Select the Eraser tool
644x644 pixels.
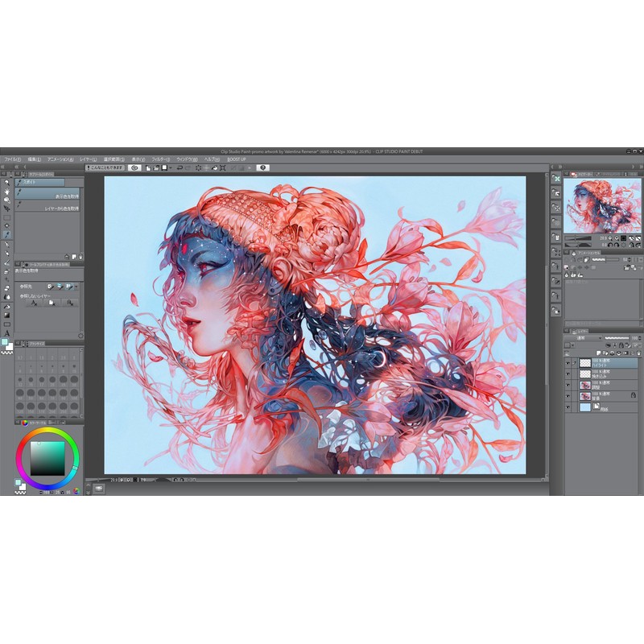coord(7,288)
